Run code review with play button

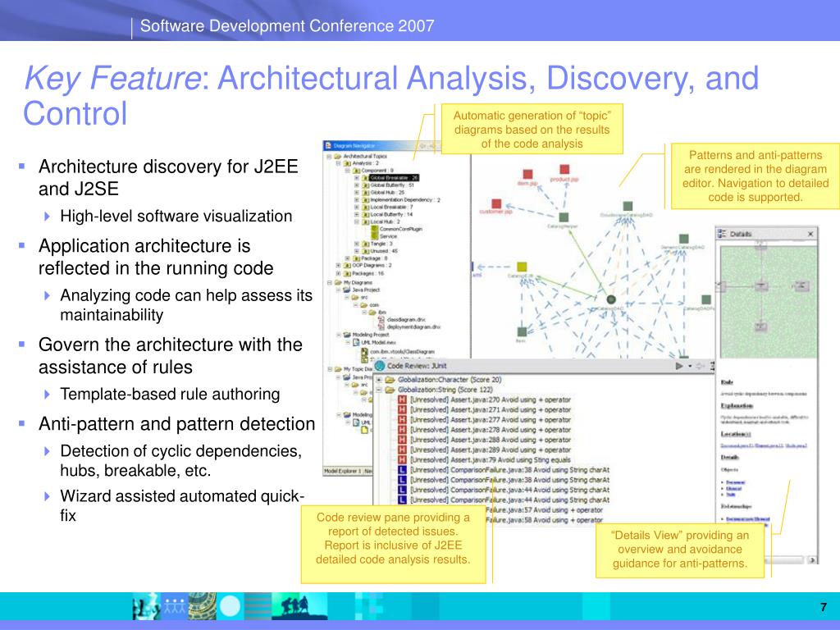pyautogui.click(x=679, y=367)
